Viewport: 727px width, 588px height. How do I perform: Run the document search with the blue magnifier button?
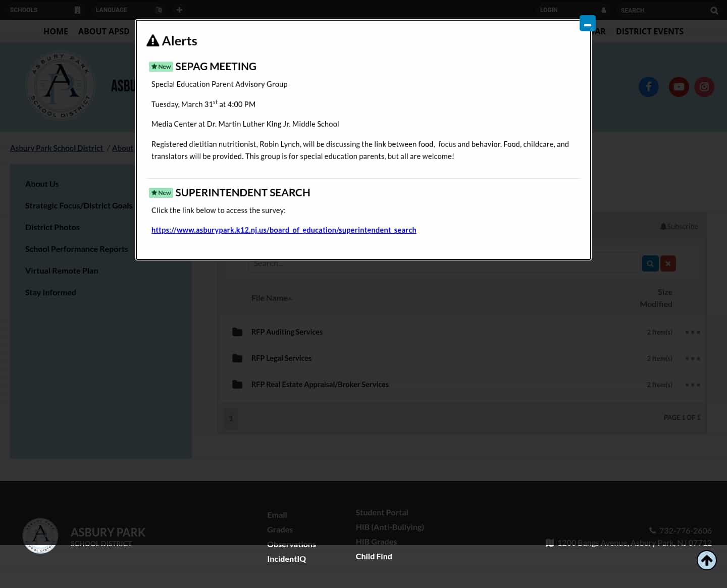click(x=650, y=263)
